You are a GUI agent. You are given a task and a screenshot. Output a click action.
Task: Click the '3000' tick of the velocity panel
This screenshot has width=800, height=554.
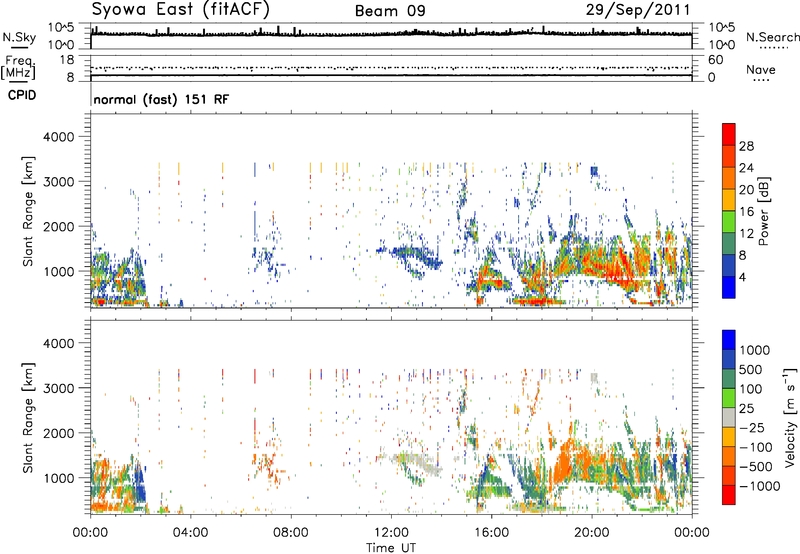tap(58, 388)
